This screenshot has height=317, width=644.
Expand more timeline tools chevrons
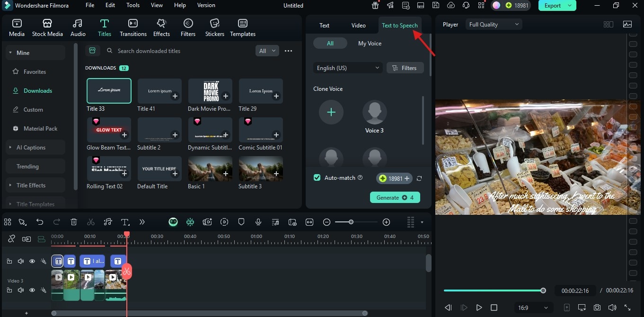point(142,222)
